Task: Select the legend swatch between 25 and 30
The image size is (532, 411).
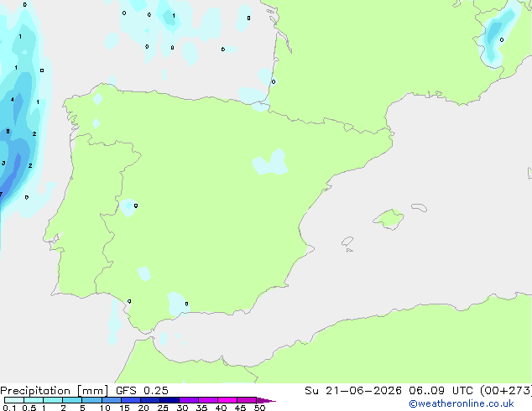Action: pos(170,400)
